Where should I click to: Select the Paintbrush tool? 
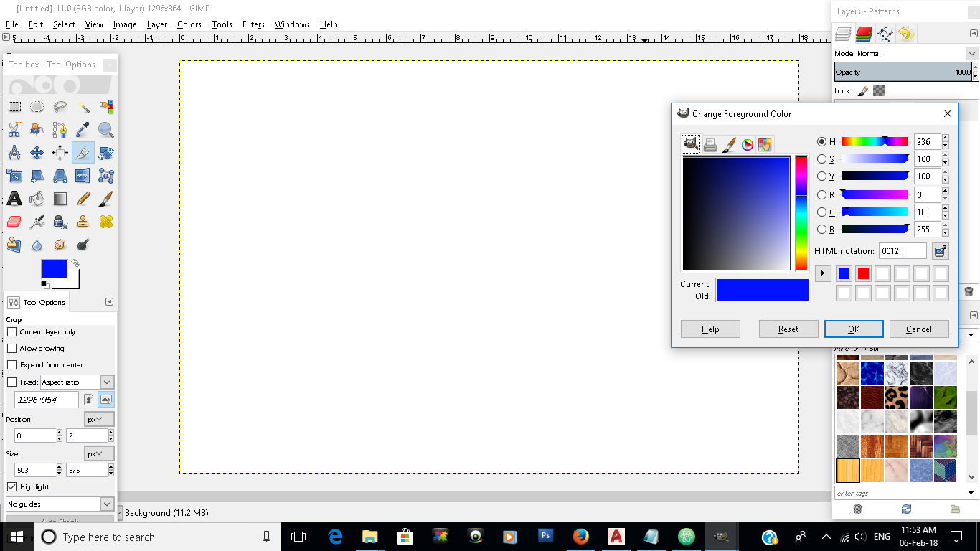pos(106,199)
